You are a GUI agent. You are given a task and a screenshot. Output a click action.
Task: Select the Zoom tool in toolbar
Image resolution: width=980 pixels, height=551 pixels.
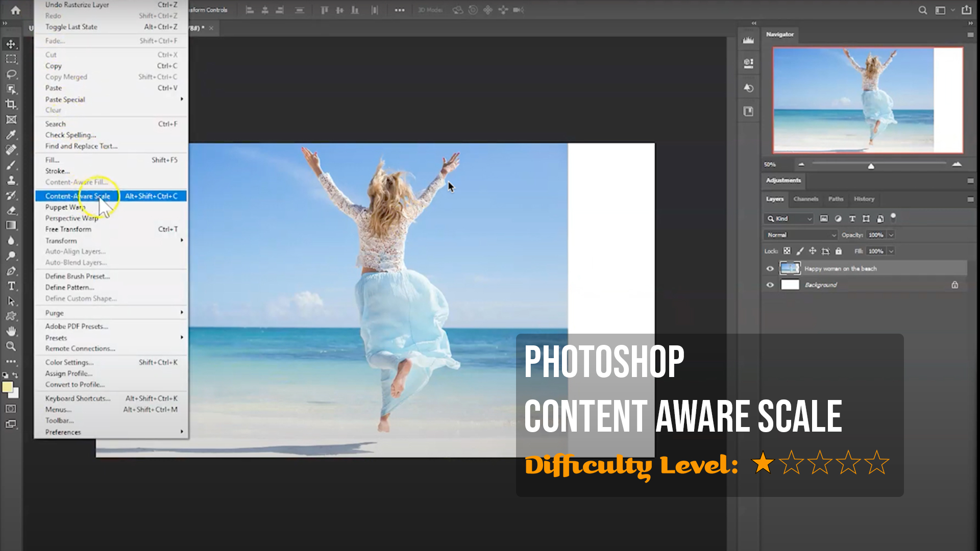[x=11, y=346]
